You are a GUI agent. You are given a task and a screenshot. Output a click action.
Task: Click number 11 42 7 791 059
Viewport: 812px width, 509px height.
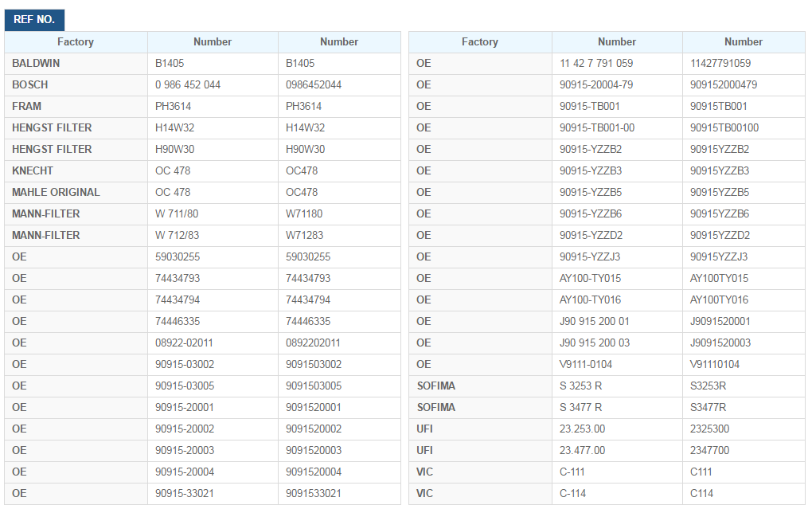coord(596,63)
